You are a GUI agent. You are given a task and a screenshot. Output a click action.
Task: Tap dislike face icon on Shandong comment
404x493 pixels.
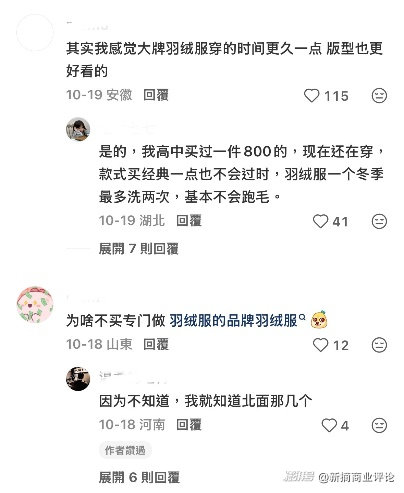coord(379,345)
